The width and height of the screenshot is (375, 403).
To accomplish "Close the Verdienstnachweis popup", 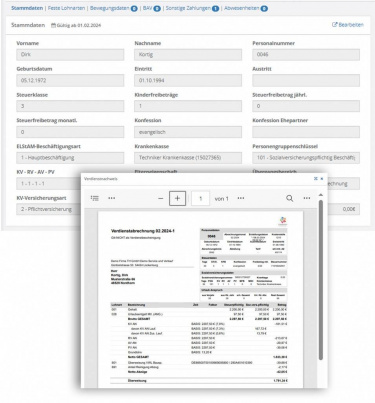I will click(322, 179).
